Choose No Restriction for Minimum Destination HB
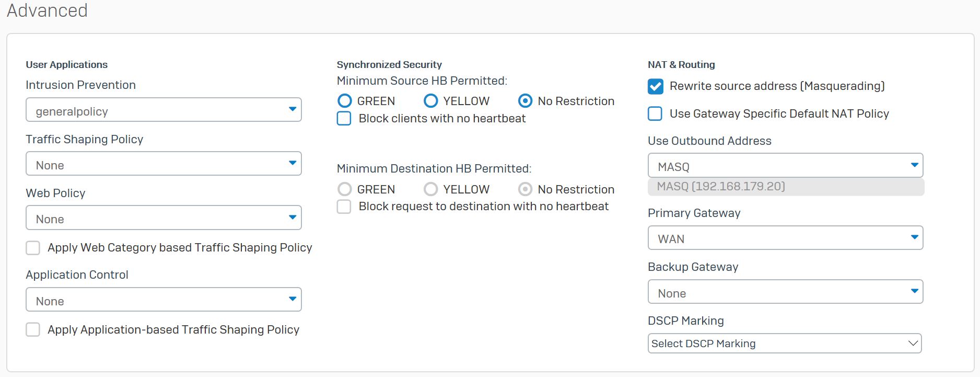Image resolution: width=980 pixels, height=377 pixels. 526,189
